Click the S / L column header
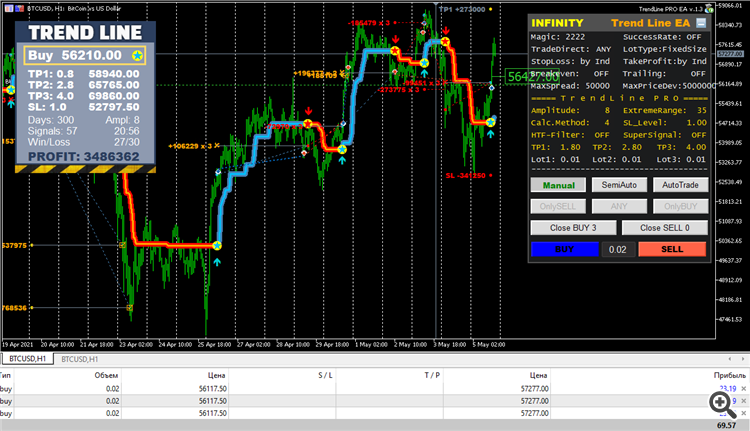The width and height of the screenshot is (750, 431). 325,375
